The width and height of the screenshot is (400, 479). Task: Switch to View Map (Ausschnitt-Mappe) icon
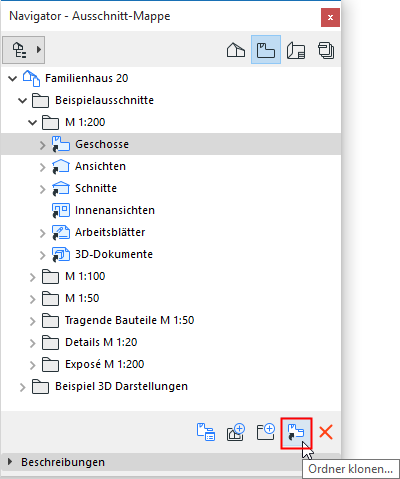pos(266,50)
